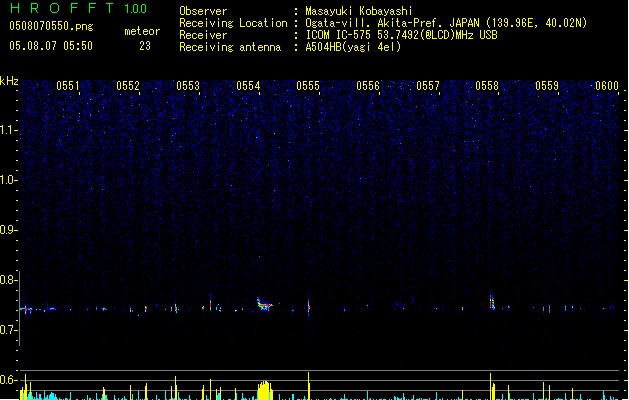
Task: Click the version number 1.00
Action: tap(135, 9)
